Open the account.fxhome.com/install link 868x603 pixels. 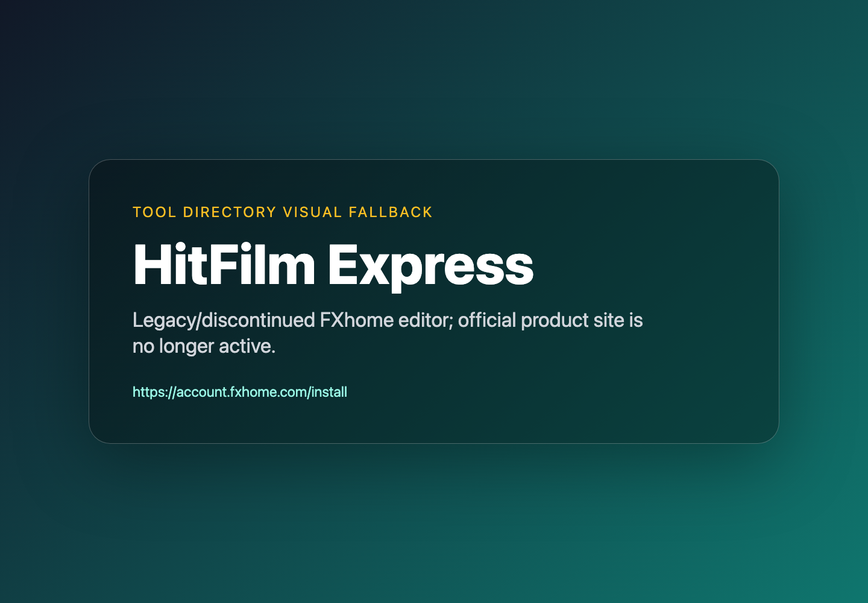pyautogui.click(x=240, y=392)
